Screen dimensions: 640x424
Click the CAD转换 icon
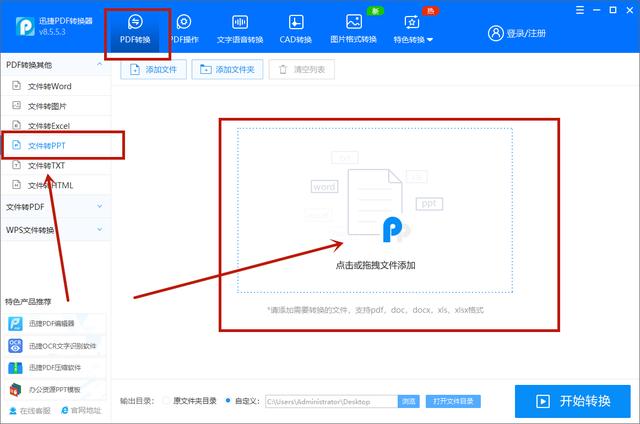[x=296, y=22]
